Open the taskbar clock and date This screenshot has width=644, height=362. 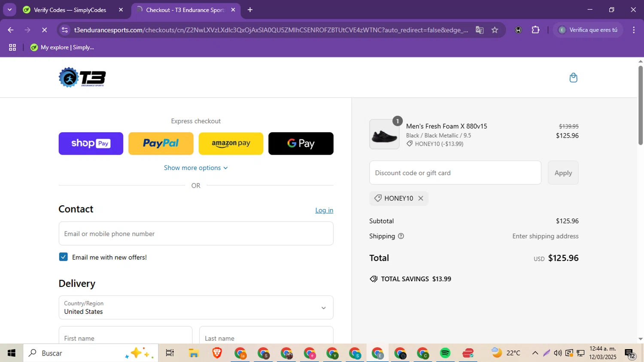pos(603,353)
